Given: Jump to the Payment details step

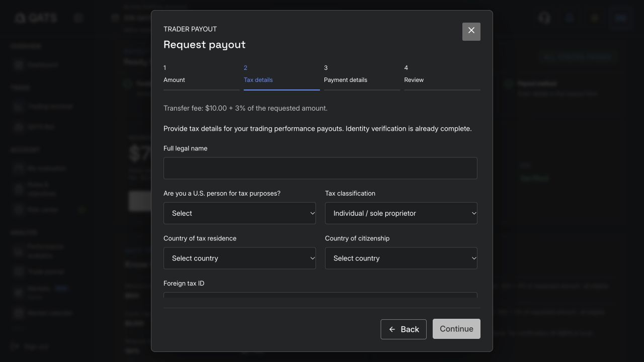Looking at the screenshot, I should tap(362, 76).
